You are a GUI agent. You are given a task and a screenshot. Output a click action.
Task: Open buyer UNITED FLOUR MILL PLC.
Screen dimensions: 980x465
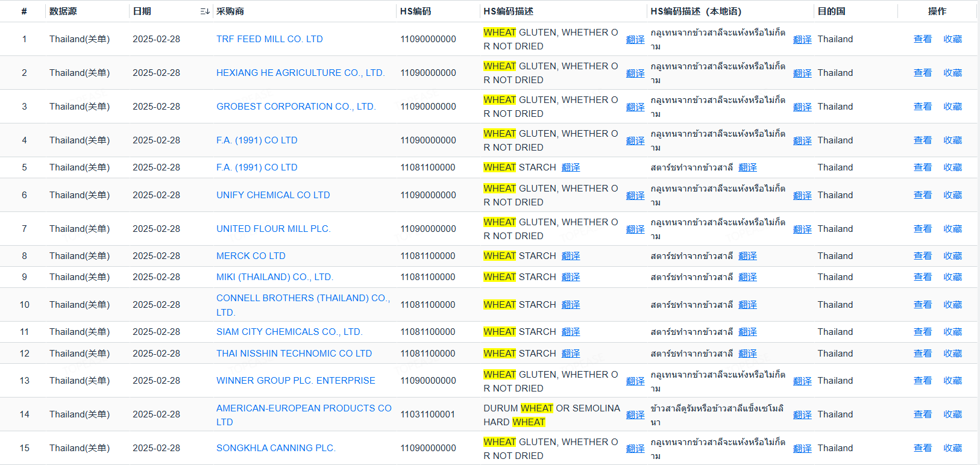click(x=274, y=229)
